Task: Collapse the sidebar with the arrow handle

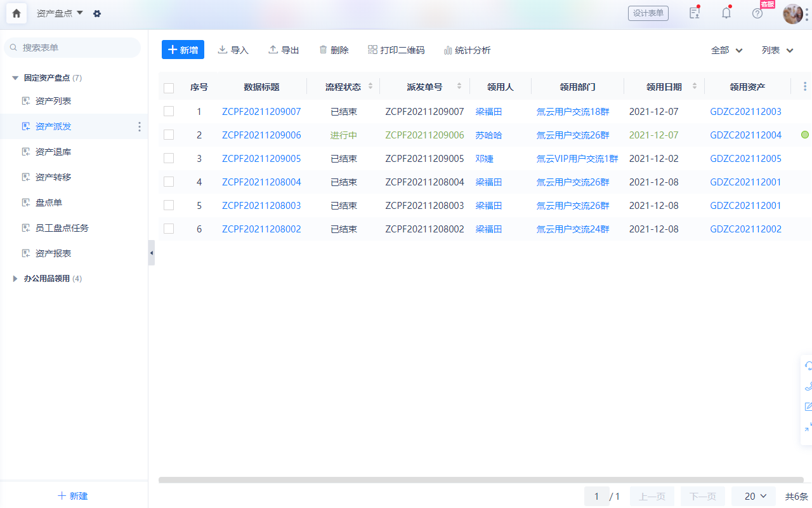Action: tap(152, 253)
